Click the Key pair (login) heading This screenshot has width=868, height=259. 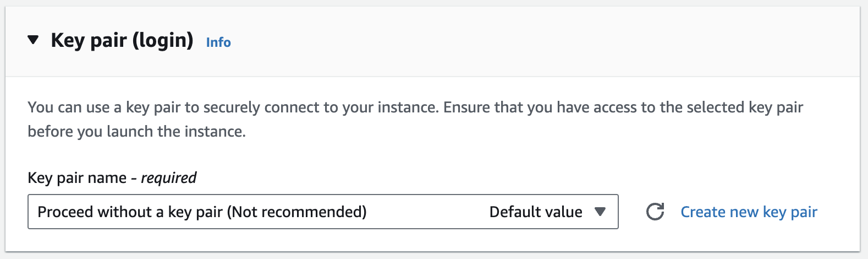tap(122, 40)
